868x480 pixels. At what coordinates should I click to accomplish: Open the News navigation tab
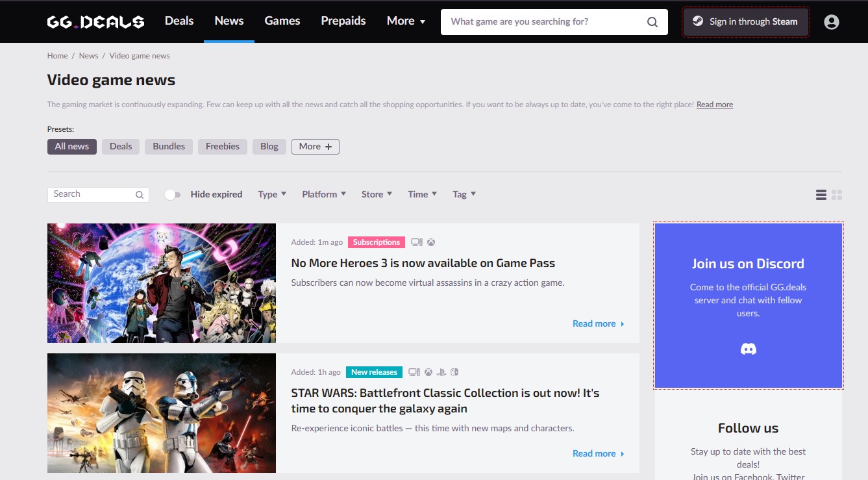coord(229,21)
